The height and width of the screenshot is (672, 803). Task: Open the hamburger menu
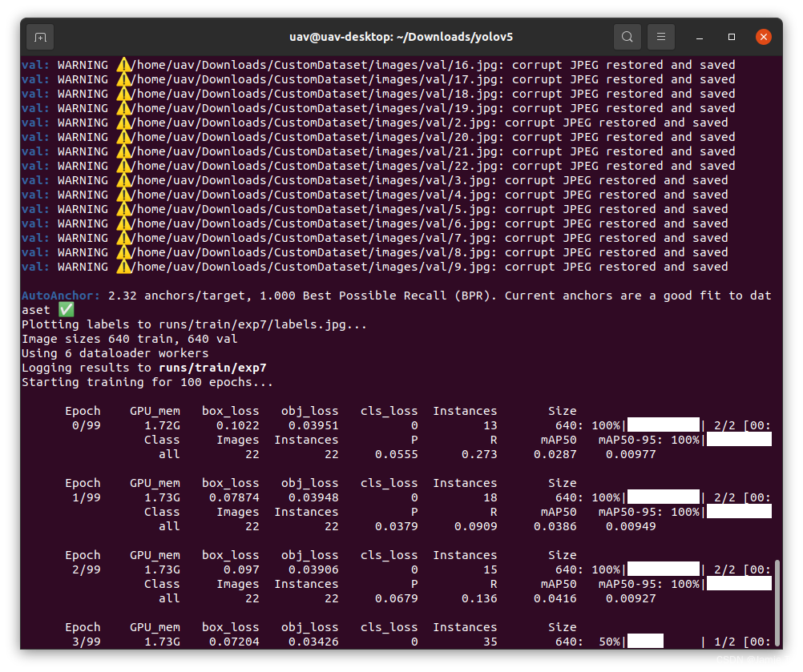(660, 37)
